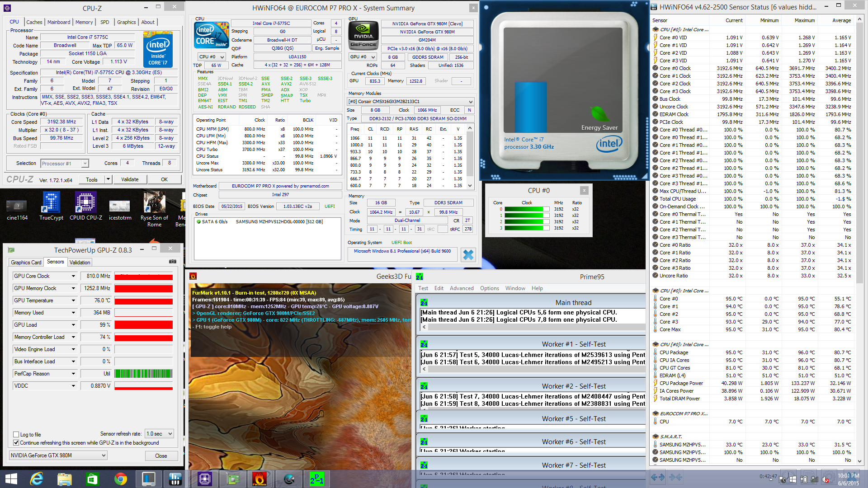Screen dimensions: 868x488
Task: Open the Ryse Son of Rome shortcut
Action: (154, 209)
